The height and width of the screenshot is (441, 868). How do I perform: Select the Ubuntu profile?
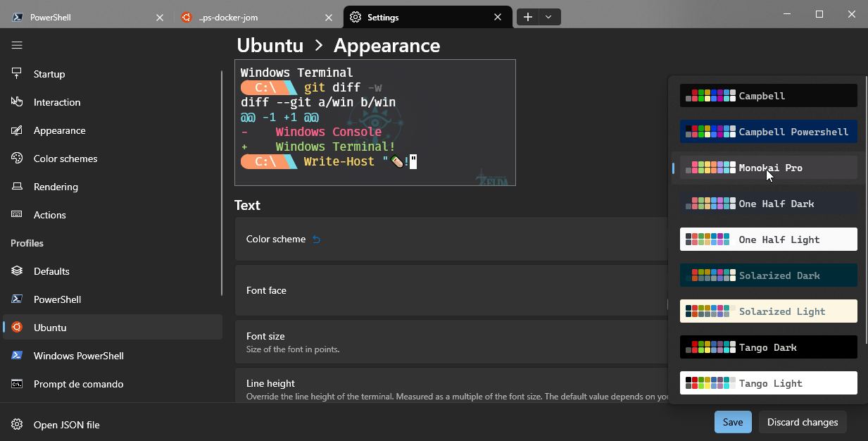pyautogui.click(x=113, y=328)
